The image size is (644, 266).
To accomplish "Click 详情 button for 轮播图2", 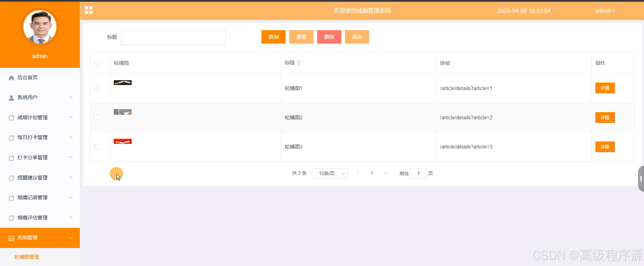I will [605, 118].
